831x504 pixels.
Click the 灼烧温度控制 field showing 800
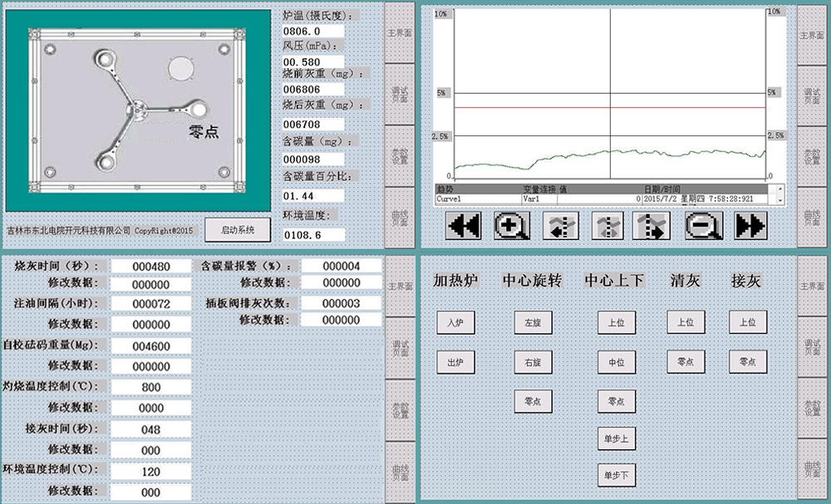point(151,388)
